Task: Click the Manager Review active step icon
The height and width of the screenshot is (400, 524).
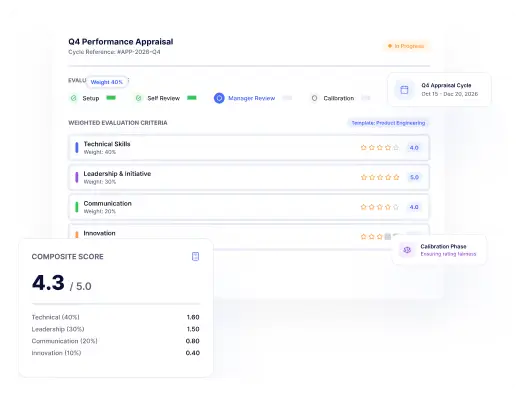Action: point(219,98)
